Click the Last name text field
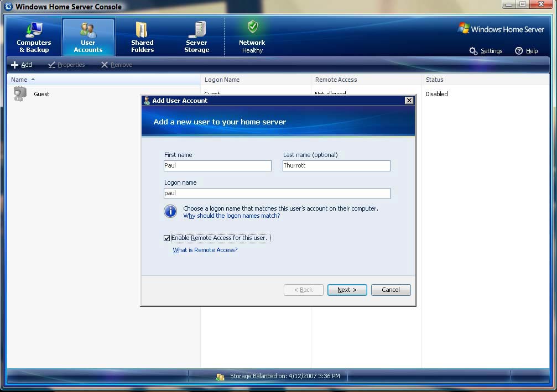 tap(336, 166)
